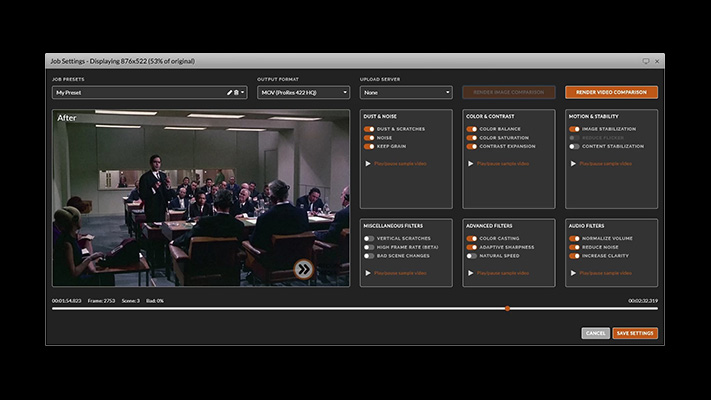The height and width of the screenshot is (400, 711).
Task: Open the Miscellaneous Filters Play/pause sample video link
Action: [400, 273]
